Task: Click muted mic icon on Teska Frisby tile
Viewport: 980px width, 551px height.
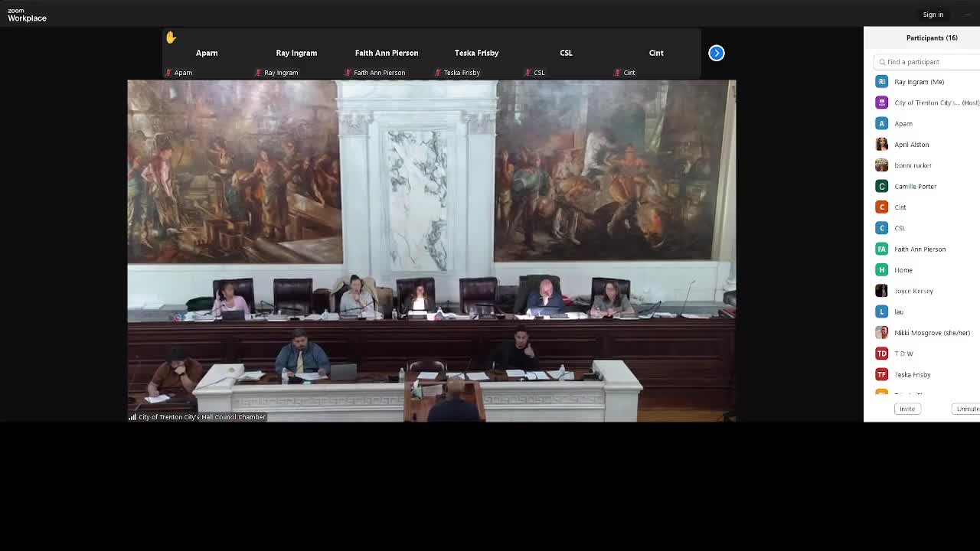Action: tap(438, 73)
